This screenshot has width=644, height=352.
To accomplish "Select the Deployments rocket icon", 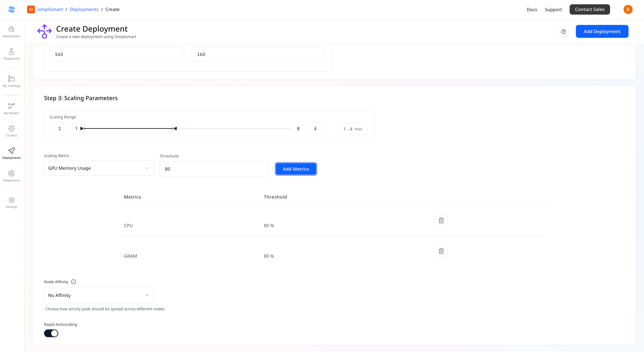I will pyautogui.click(x=12, y=151).
